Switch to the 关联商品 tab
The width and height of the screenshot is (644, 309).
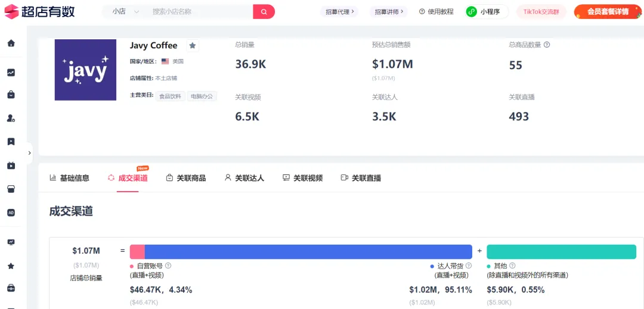click(186, 178)
